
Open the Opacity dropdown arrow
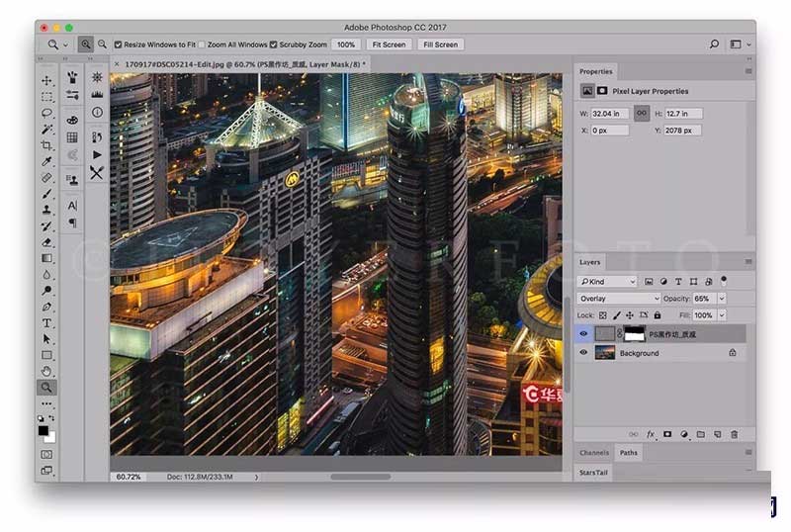[722, 299]
